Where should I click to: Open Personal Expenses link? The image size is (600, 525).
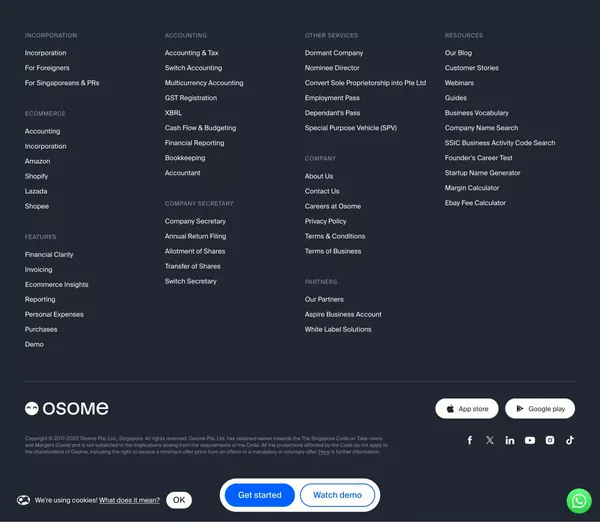pos(54,314)
